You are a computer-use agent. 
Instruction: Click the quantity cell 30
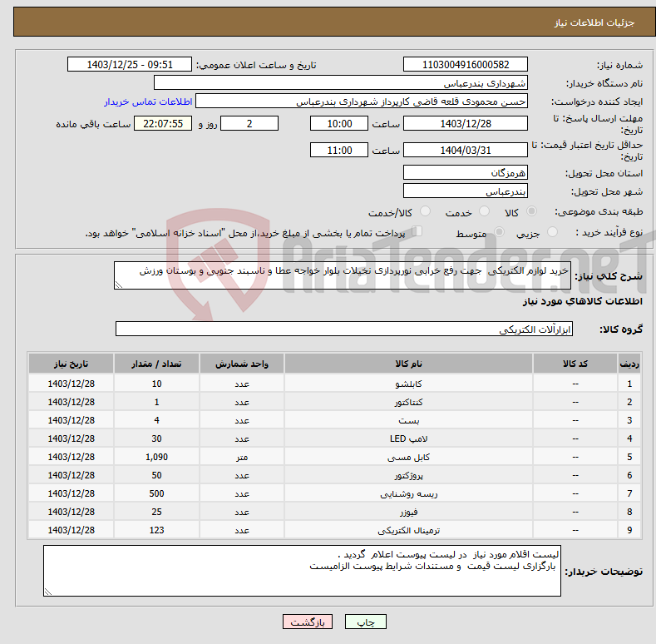(x=156, y=438)
